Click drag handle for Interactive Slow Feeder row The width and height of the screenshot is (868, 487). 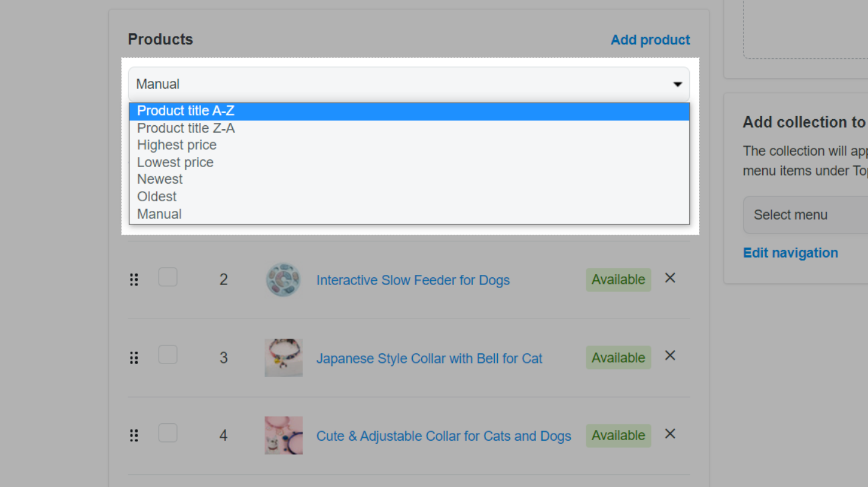click(134, 280)
